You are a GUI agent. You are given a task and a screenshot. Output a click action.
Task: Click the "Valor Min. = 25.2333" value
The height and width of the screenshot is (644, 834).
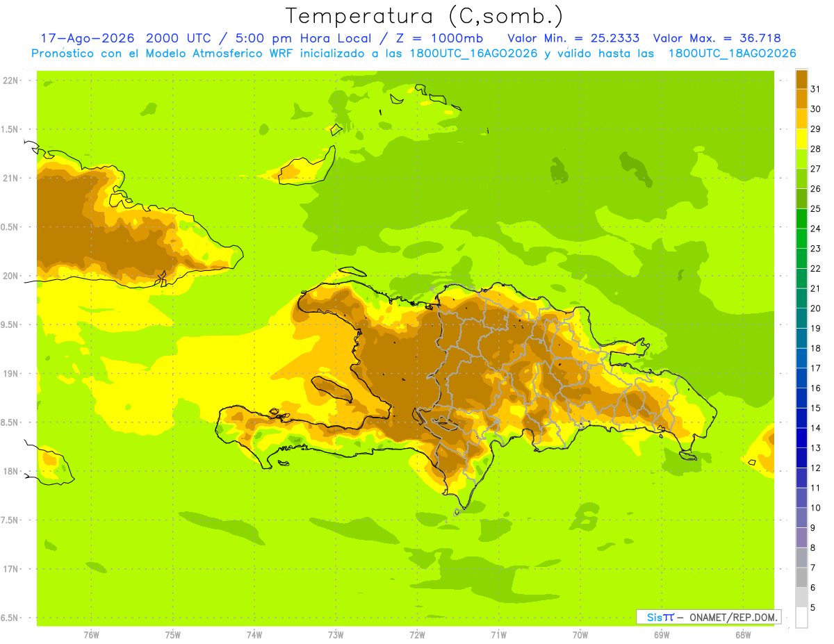(x=573, y=38)
